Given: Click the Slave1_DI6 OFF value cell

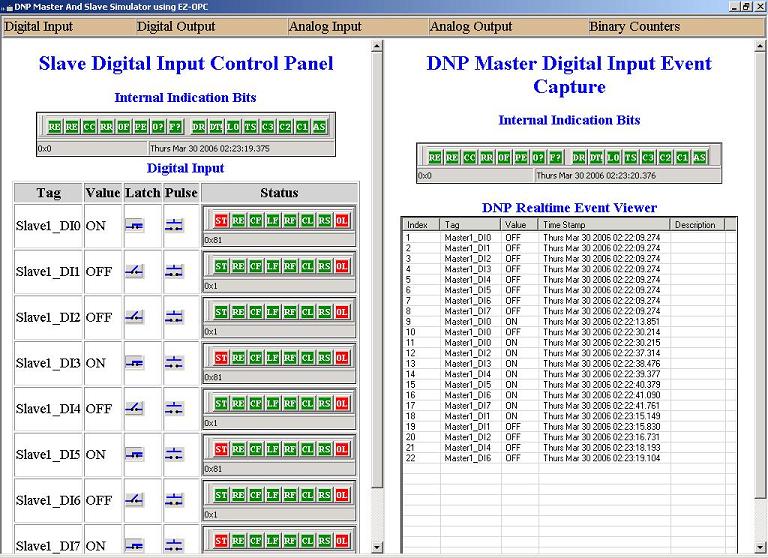Looking at the screenshot, I should [102, 500].
